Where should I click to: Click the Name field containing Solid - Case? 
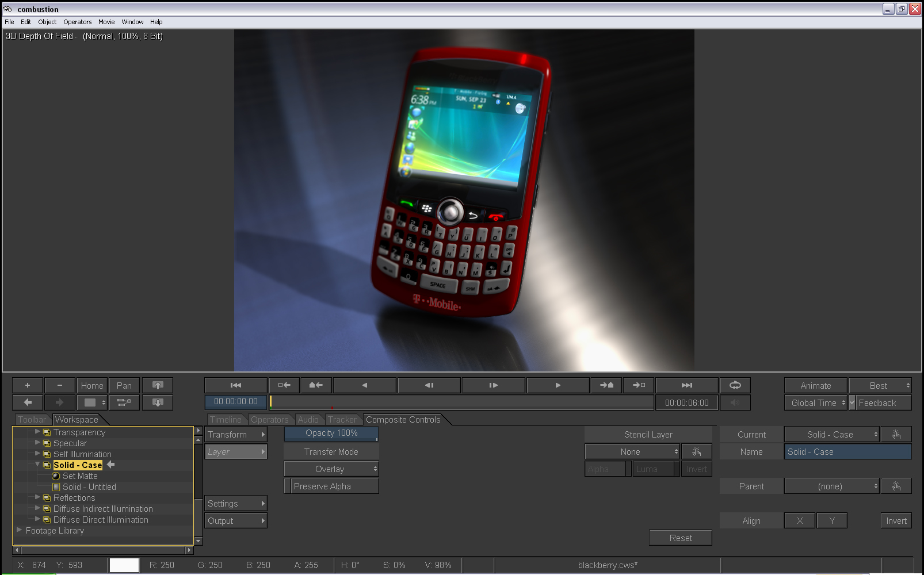tap(848, 452)
